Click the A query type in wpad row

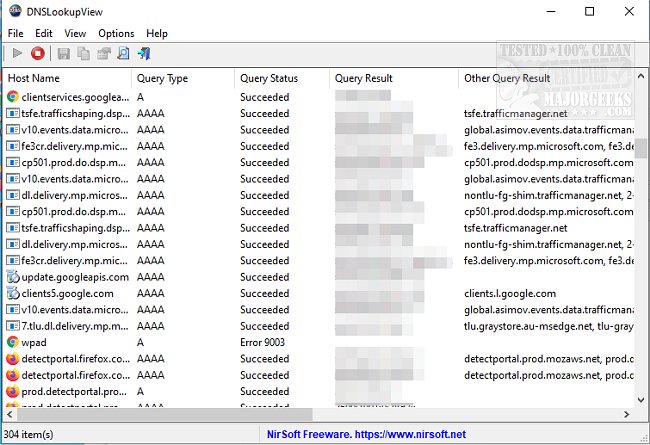[141, 343]
